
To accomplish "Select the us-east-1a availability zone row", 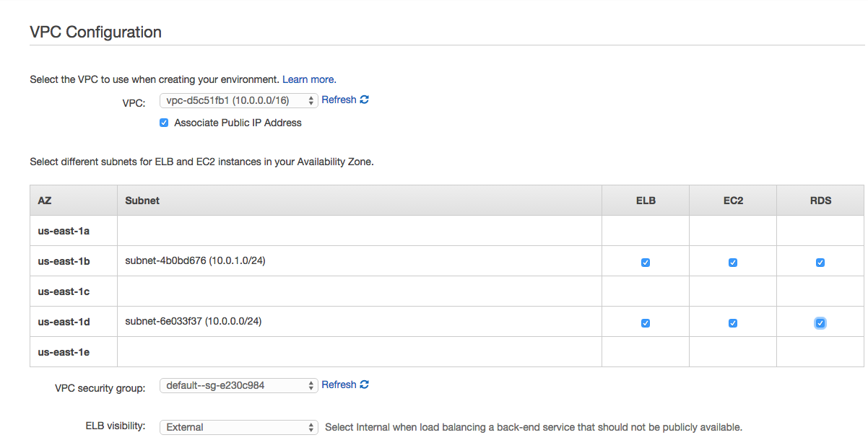I will pyautogui.click(x=447, y=231).
